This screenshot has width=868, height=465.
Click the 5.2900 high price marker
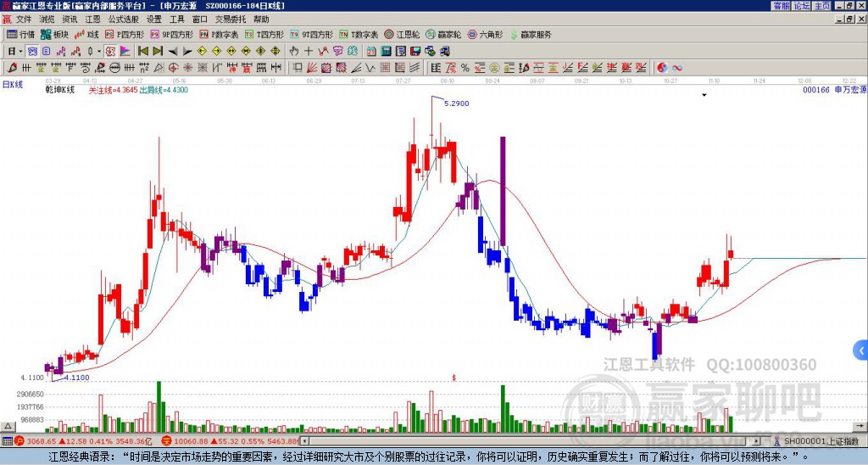[457, 104]
